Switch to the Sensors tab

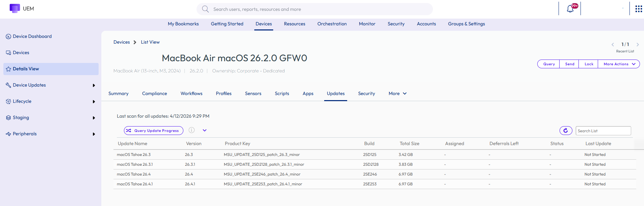coord(253,94)
